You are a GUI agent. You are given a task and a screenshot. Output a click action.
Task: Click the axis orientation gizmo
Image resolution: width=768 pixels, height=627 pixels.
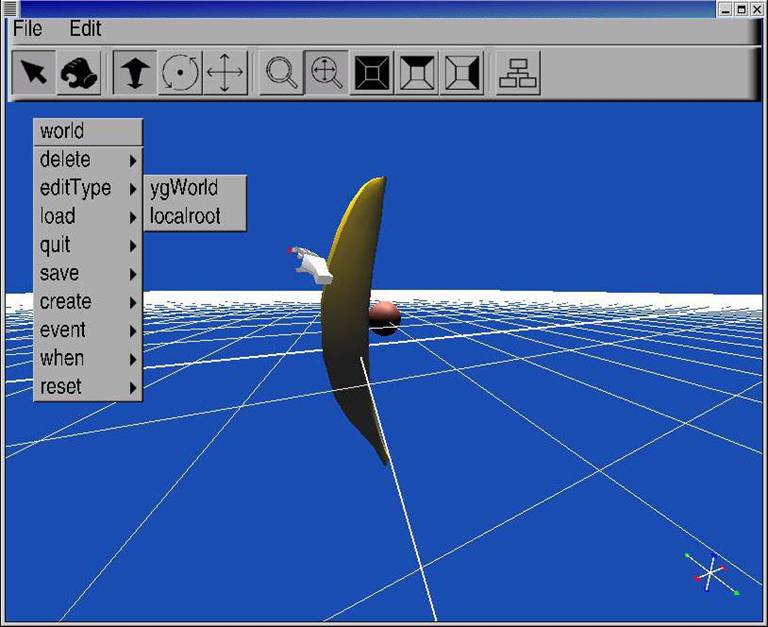pyautogui.click(x=712, y=573)
